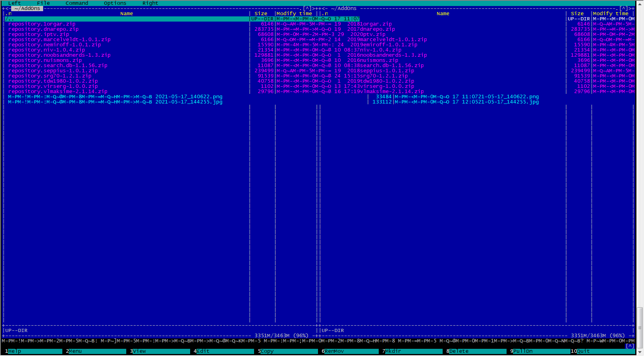Click the 1Help function key button
644x356 pixels.
pos(34,351)
